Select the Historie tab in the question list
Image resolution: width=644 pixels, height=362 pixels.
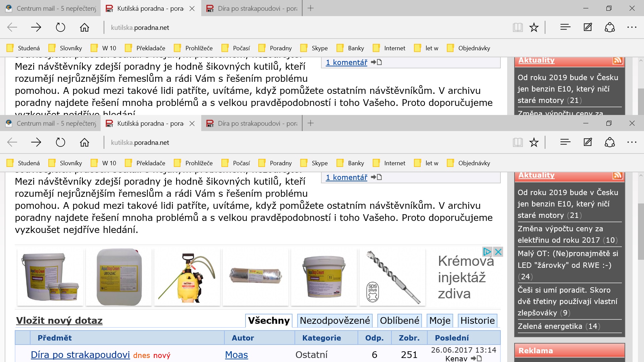[x=477, y=320]
